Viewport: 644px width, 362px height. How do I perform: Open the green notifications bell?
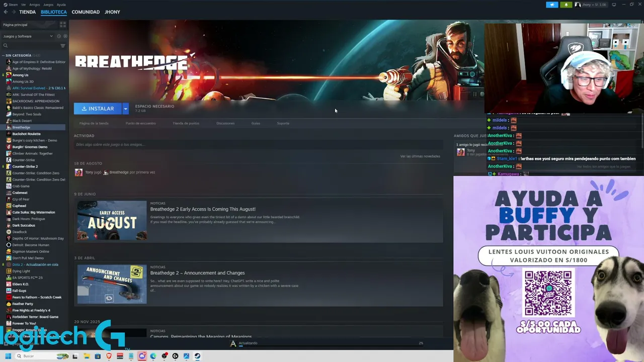566,5
